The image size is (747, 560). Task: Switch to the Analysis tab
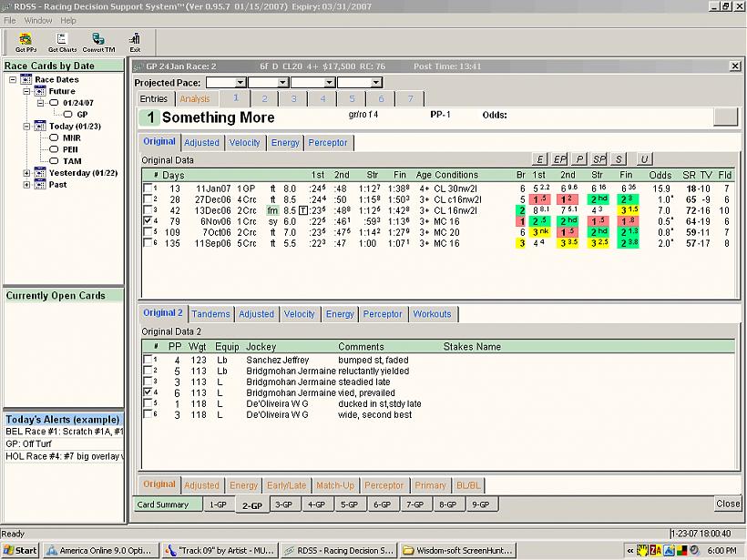coord(195,98)
